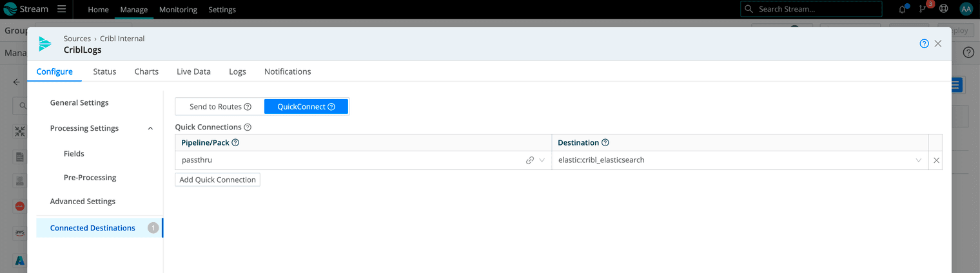Open the hamburger menu next to Stream
Screen dimensions: 980x273
[x=61, y=9]
